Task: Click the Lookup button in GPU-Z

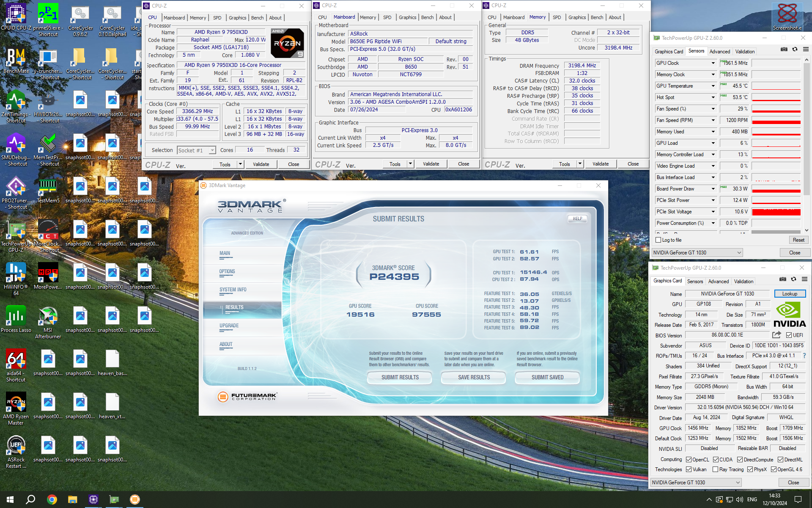Action: (x=790, y=294)
